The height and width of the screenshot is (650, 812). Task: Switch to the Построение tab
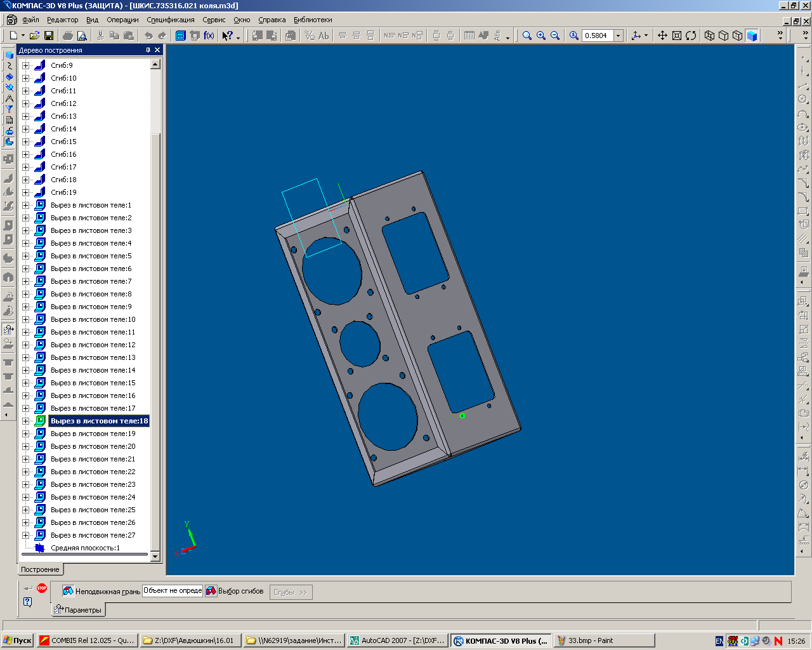(x=40, y=569)
